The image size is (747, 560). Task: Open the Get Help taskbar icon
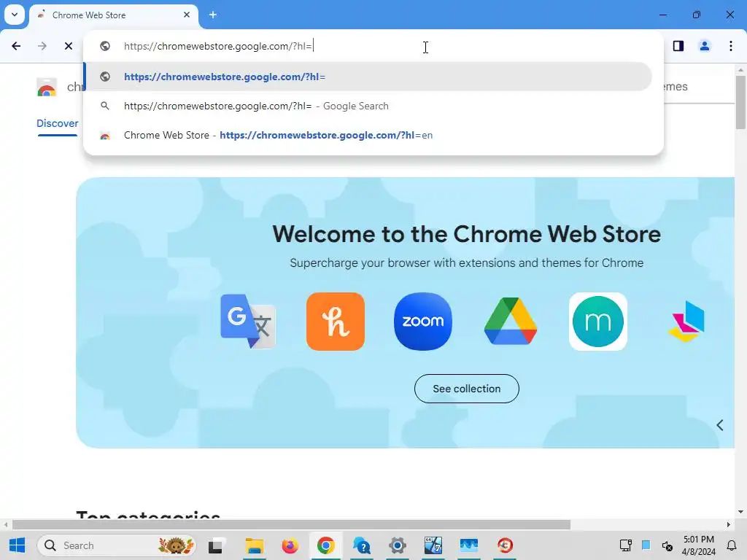coord(362,545)
